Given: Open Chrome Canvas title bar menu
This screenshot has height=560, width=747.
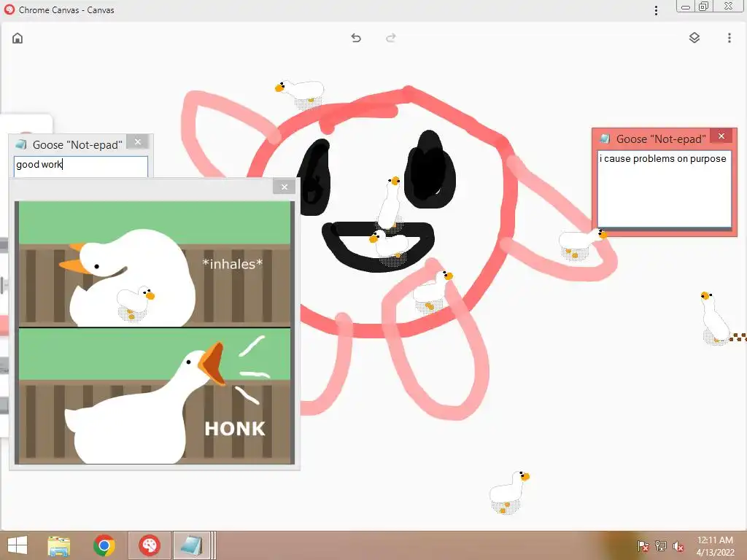Looking at the screenshot, I should coord(656,10).
